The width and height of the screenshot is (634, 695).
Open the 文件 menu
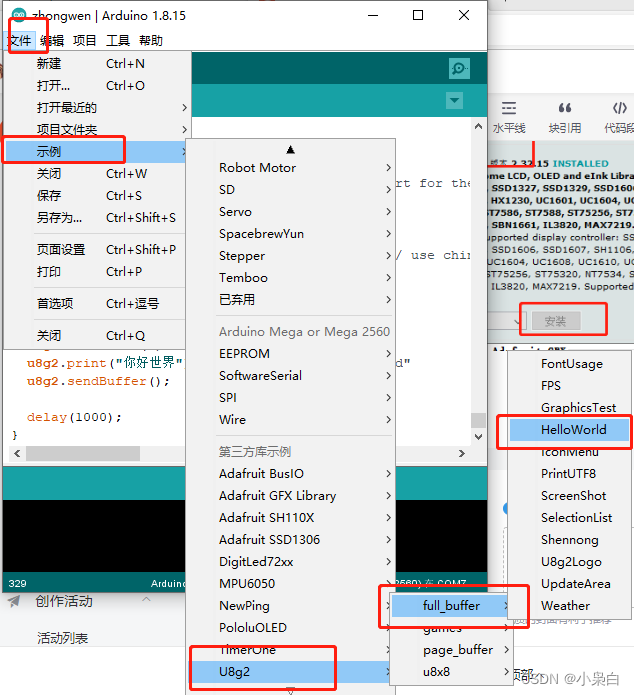20,41
